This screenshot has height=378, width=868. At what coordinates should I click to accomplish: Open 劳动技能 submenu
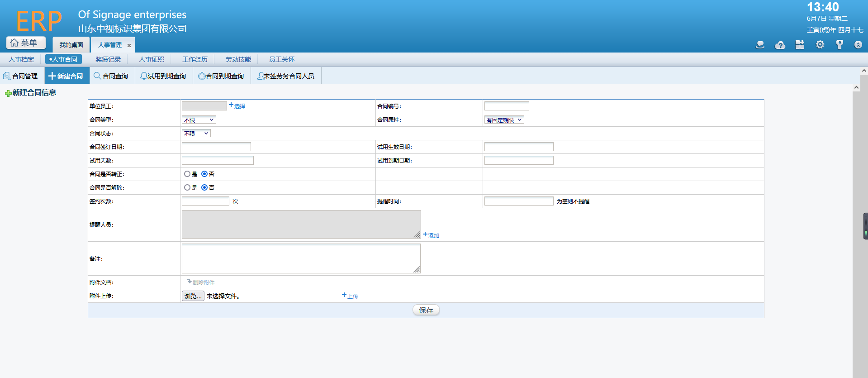[x=238, y=59]
